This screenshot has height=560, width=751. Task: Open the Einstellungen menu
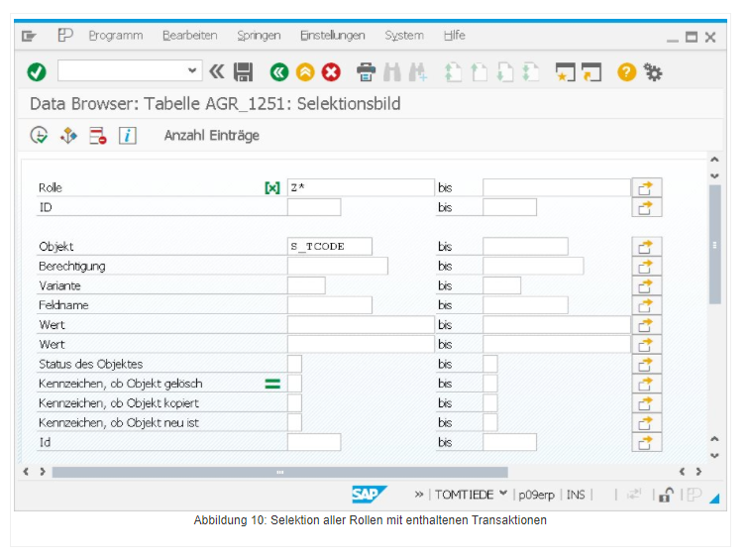332,36
